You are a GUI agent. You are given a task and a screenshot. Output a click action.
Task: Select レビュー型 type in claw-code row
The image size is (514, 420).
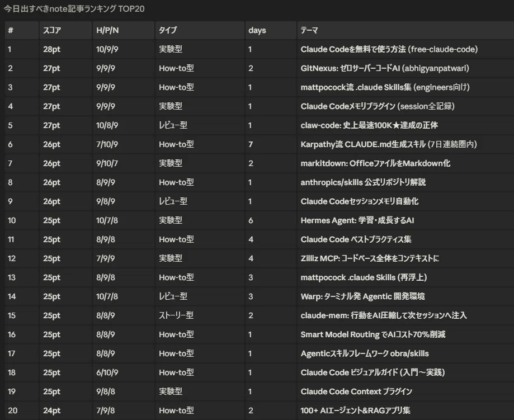pyautogui.click(x=200, y=126)
